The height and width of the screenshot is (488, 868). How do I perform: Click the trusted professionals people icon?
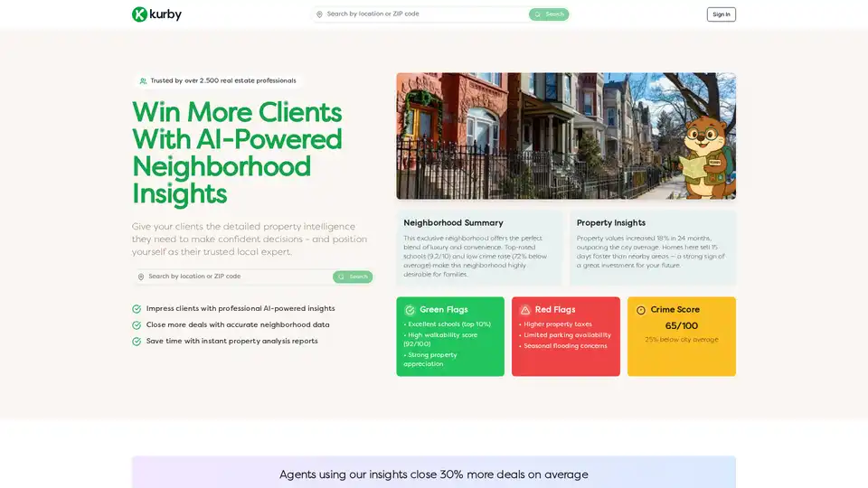click(143, 81)
